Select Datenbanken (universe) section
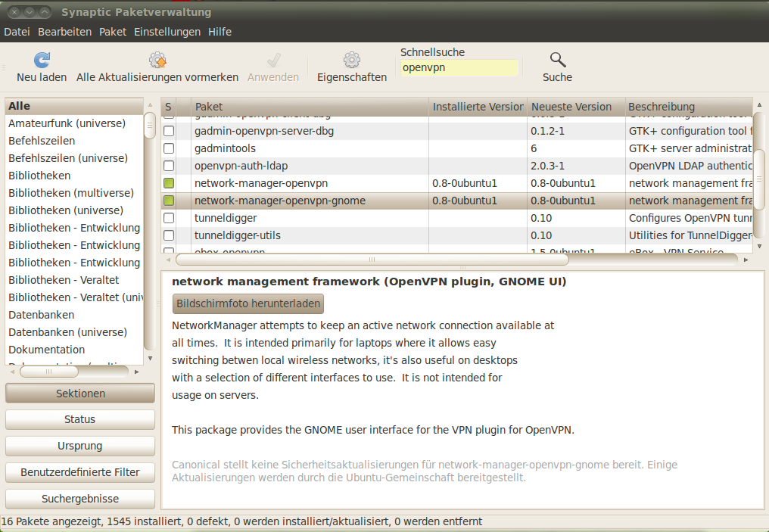 pos(74,332)
